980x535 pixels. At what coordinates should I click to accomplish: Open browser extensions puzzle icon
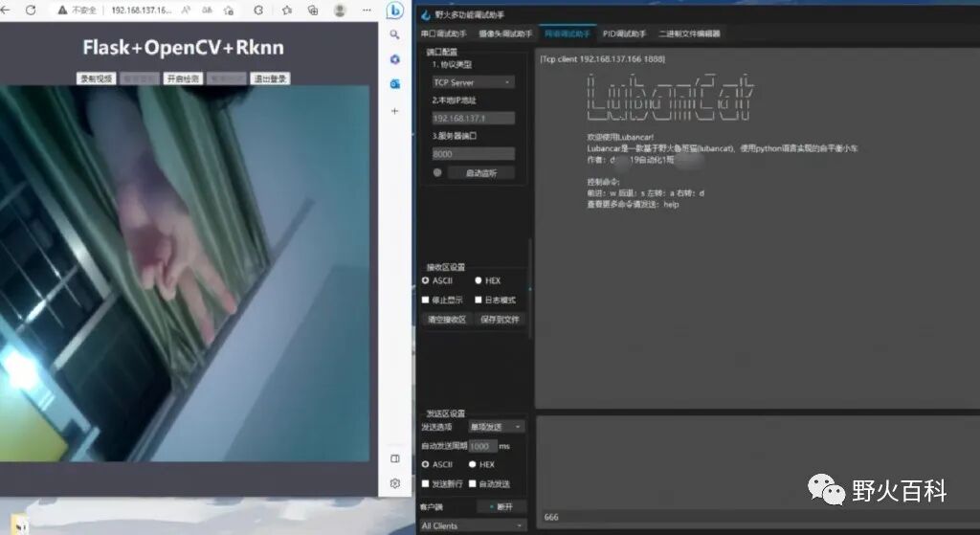tap(258, 10)
